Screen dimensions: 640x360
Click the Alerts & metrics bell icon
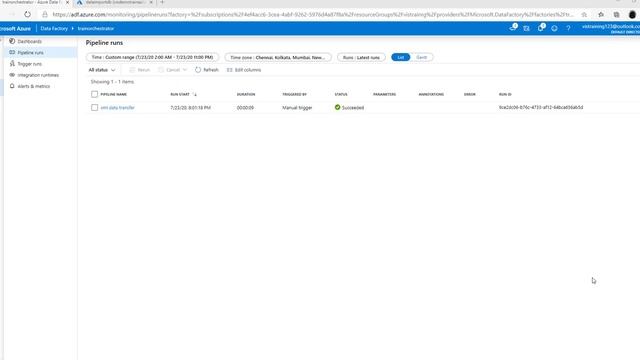[12, 86]
